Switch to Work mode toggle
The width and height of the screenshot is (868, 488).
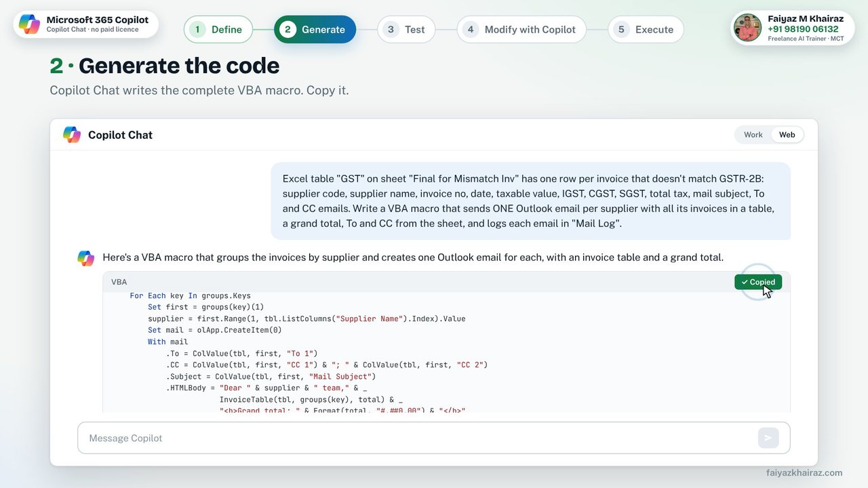[753, 134]
